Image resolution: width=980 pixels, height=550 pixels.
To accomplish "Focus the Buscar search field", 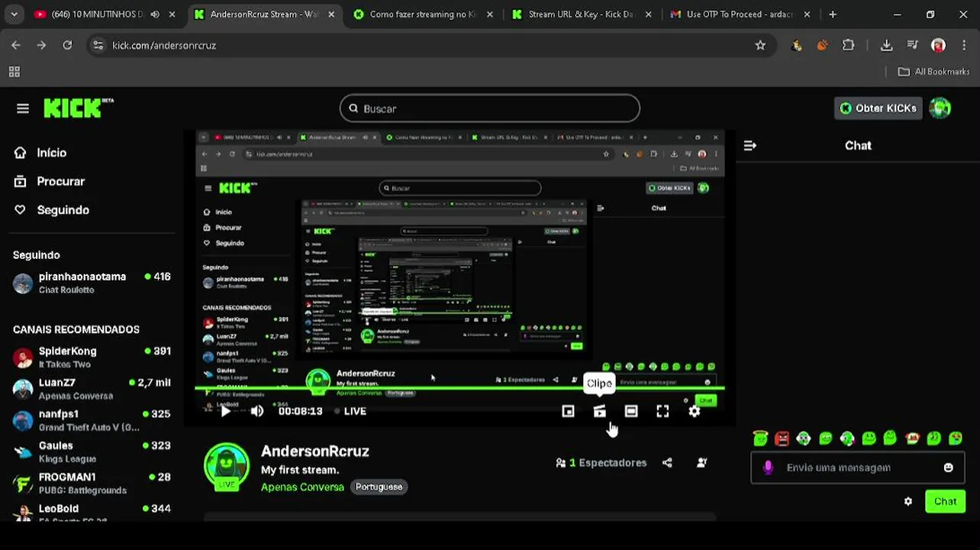I will click(489, 108).
